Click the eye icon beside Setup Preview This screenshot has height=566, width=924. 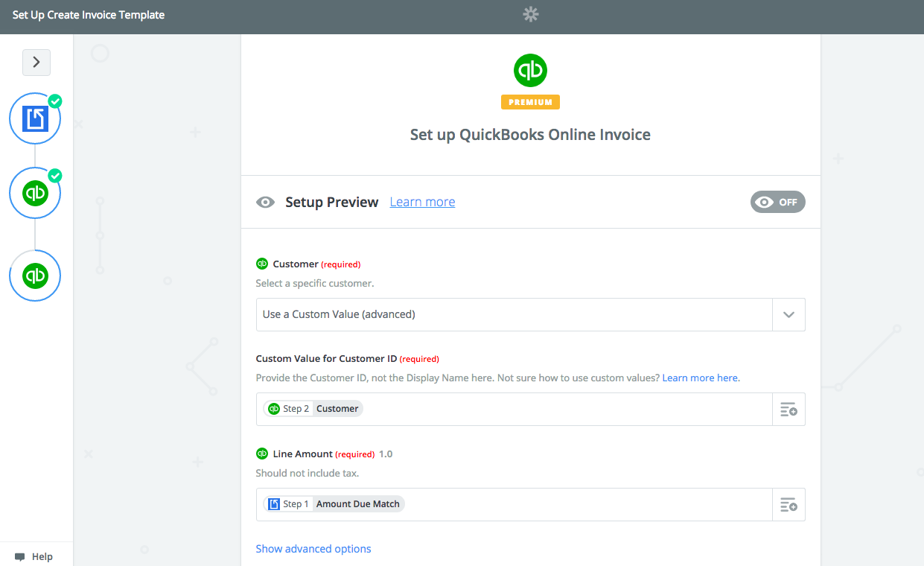click(265, 202)
